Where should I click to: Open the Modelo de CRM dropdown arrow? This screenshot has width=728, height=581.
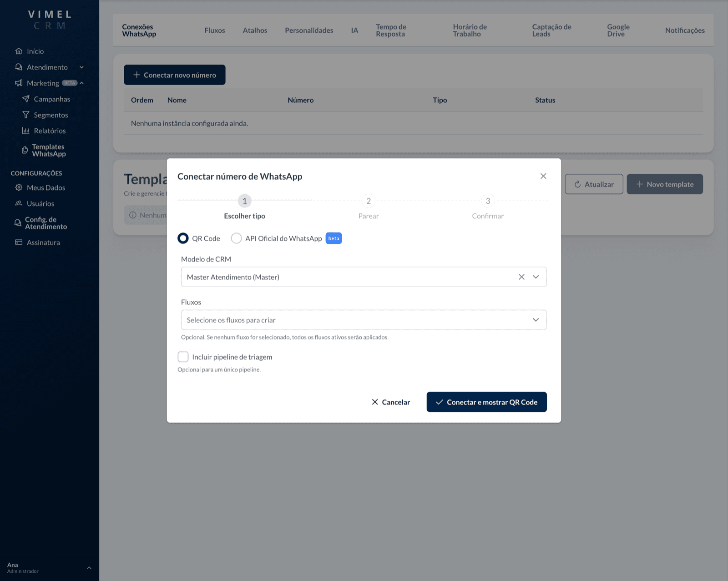coord(536,277)
